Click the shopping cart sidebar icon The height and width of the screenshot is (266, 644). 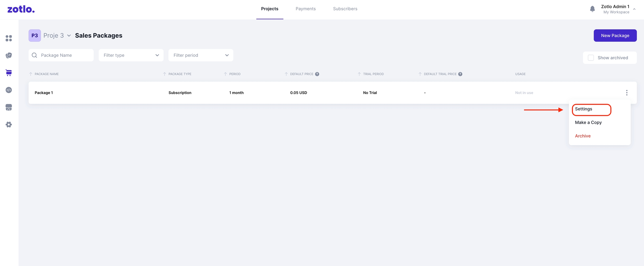pyautogui.click(x=9, y=73)
